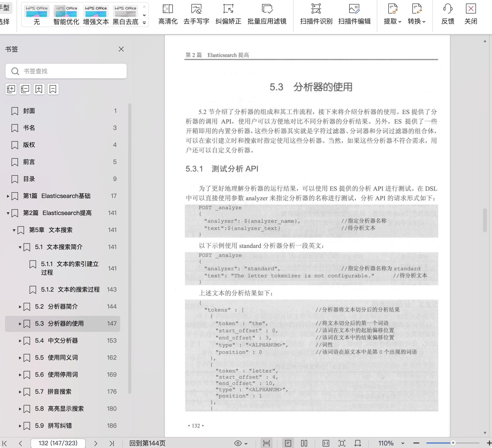Click the 书签查找 search field

66,71
